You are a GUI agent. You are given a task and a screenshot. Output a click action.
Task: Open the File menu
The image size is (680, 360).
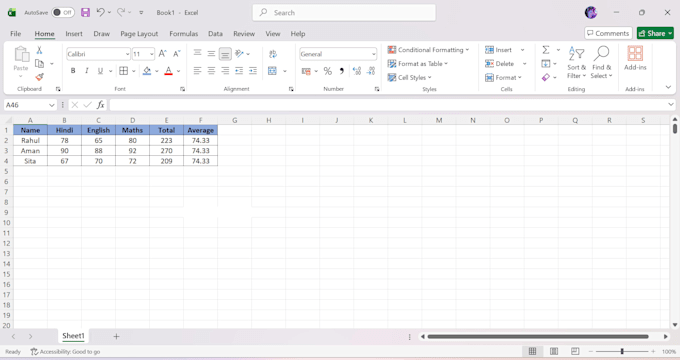[16, 33]
